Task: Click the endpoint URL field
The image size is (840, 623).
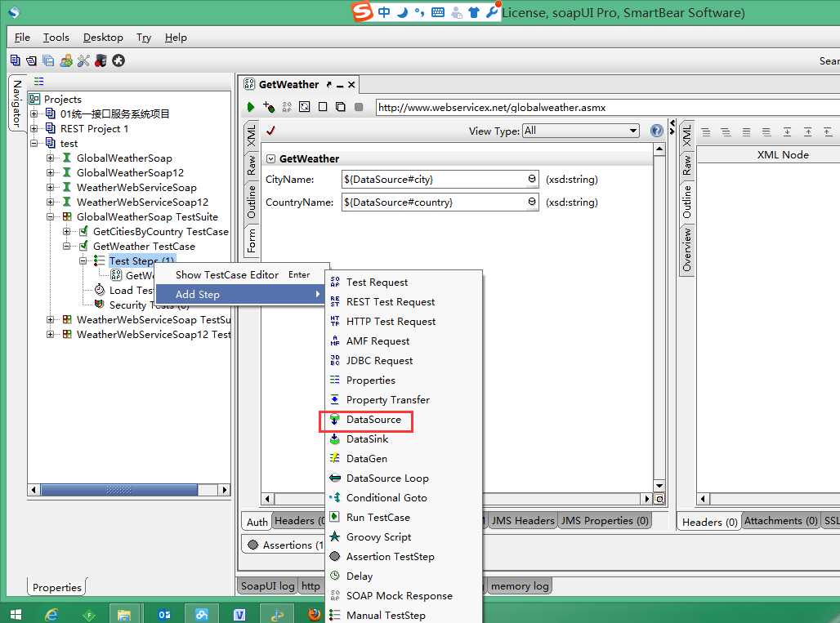Action: coord(607,108)
